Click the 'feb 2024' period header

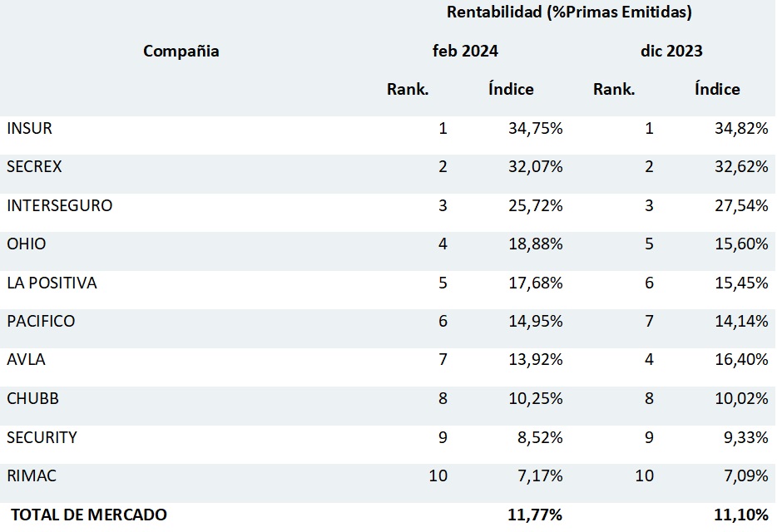(x=465, y=51)
